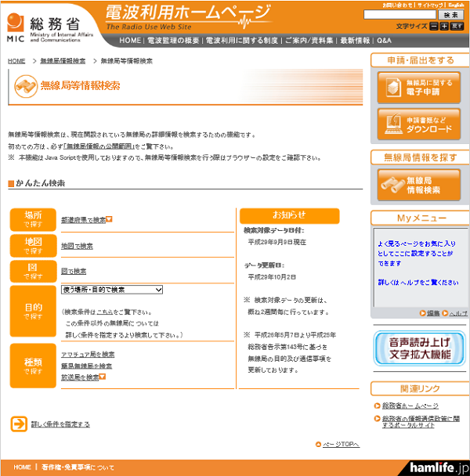This screenshot has width=470, height=476.
Task: Follow the 地図で検索 link
Action: pyautogui.click(x=77, y=246)
